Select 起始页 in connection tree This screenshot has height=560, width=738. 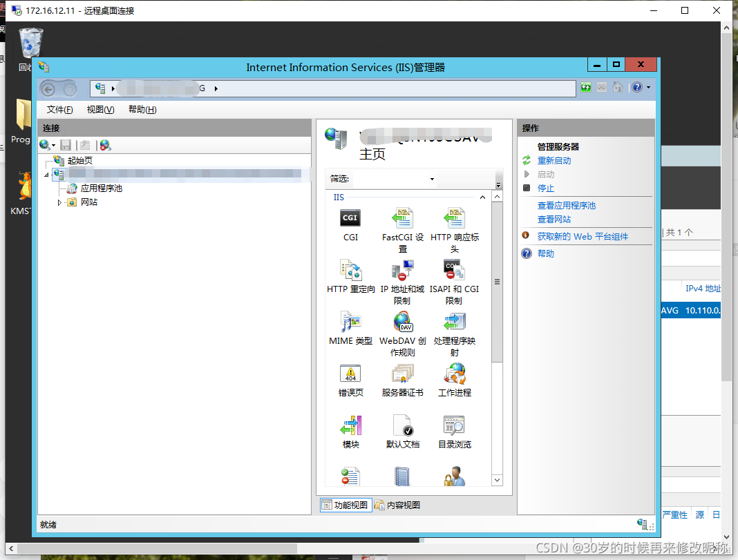[79, 161]
